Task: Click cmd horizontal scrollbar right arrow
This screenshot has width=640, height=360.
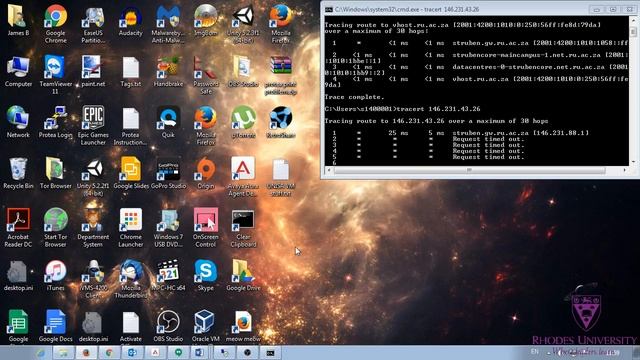Action: click(x=625, y=170)
